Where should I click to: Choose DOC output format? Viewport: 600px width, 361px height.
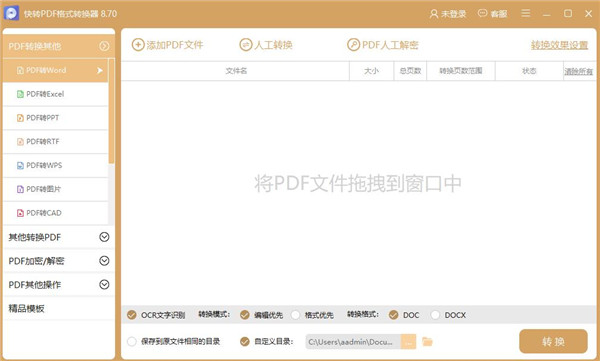pyautogui.click(x=393, y=315)
